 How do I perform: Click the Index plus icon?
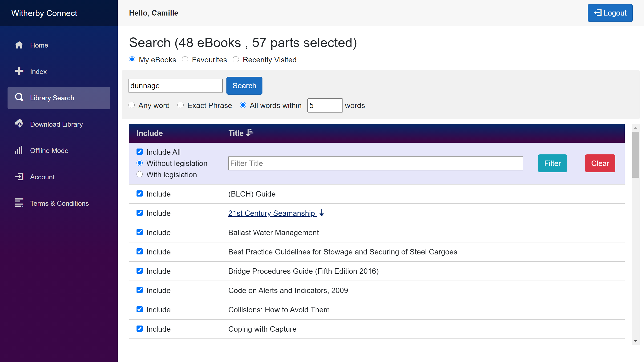[19, 71]
